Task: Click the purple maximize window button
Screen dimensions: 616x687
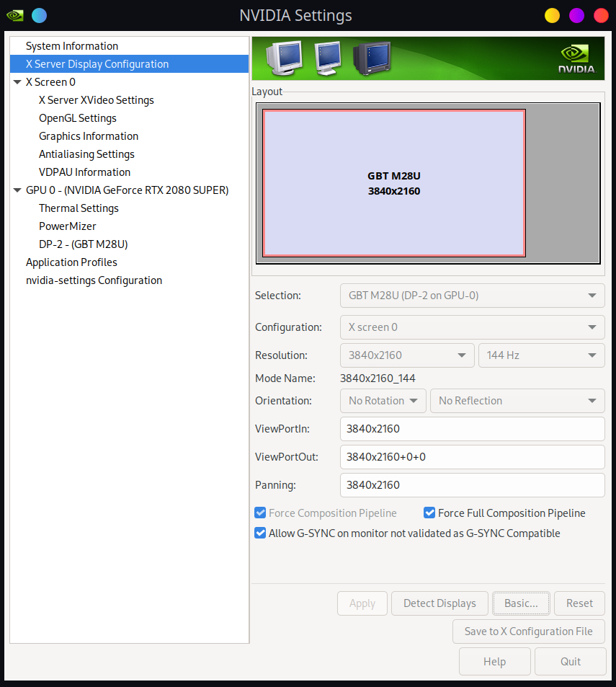Action: pos(576,16)
